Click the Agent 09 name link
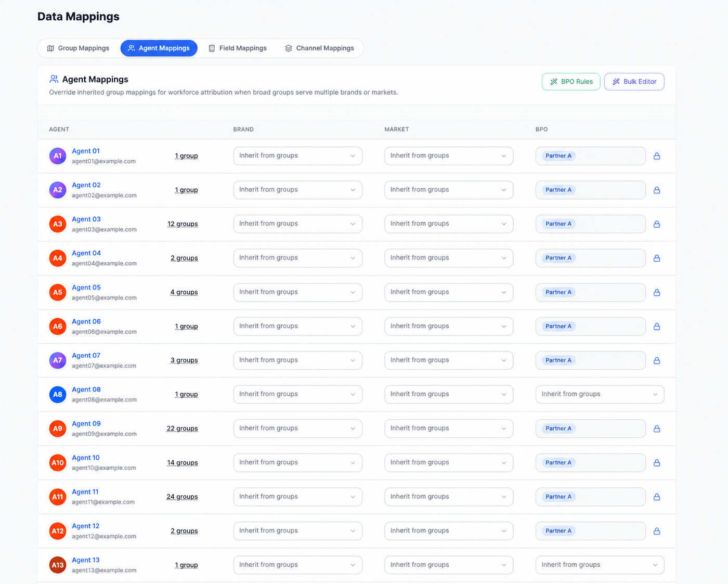This screenshot has width=728, height=584. [x=86, y=424]
